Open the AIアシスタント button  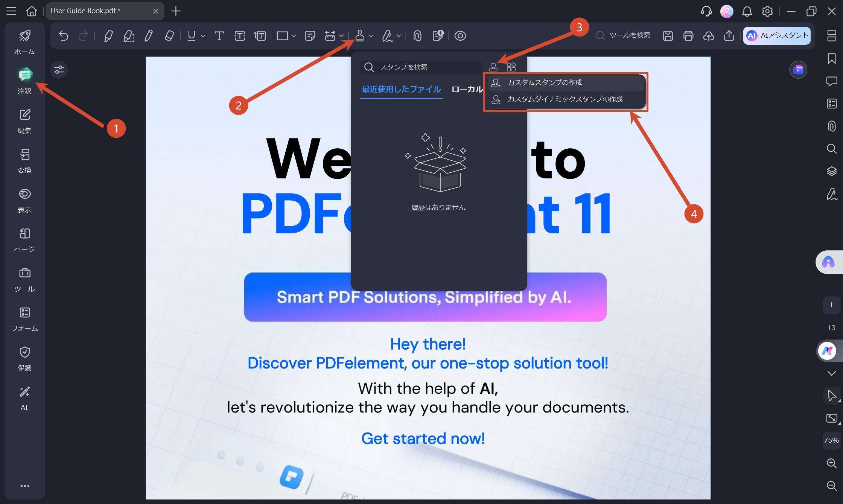[x=777, y=35]
